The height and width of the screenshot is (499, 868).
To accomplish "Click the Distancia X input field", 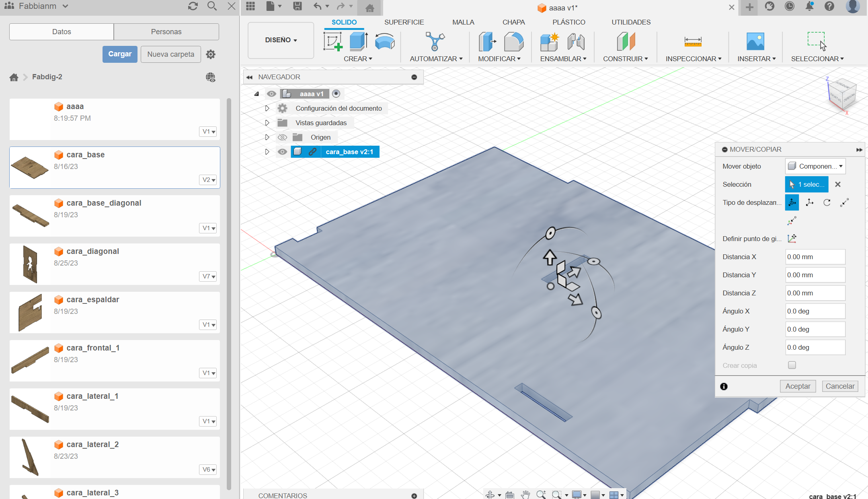I will click(815, 257).
